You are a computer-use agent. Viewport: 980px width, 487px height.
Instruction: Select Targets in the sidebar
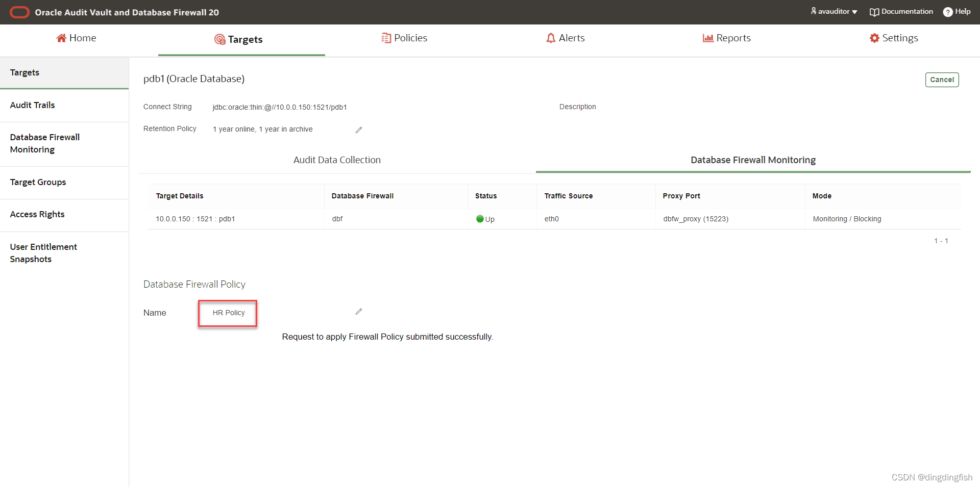pos(64,72)
